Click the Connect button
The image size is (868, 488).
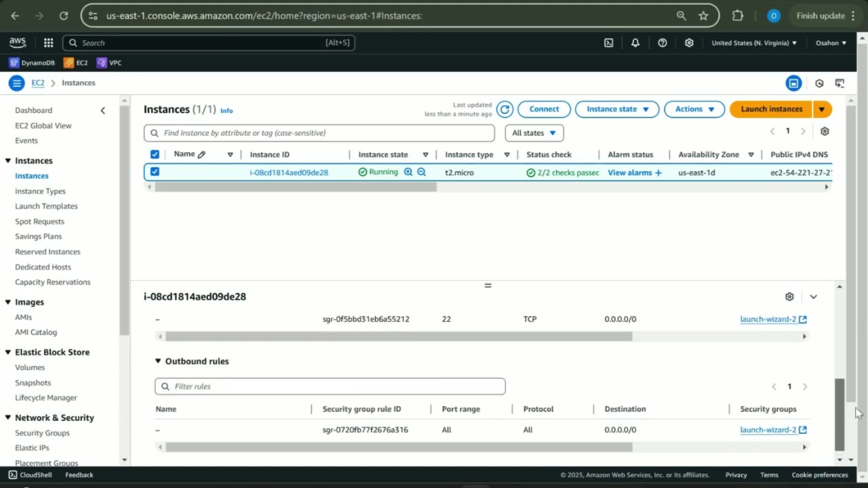[x=544, y=109]
